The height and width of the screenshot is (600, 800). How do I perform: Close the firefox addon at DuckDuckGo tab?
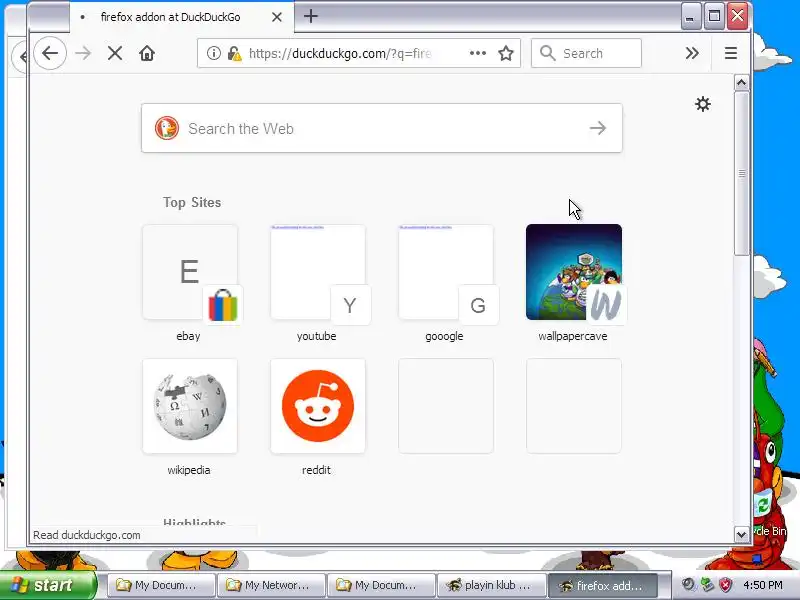(x=277, y=17)
